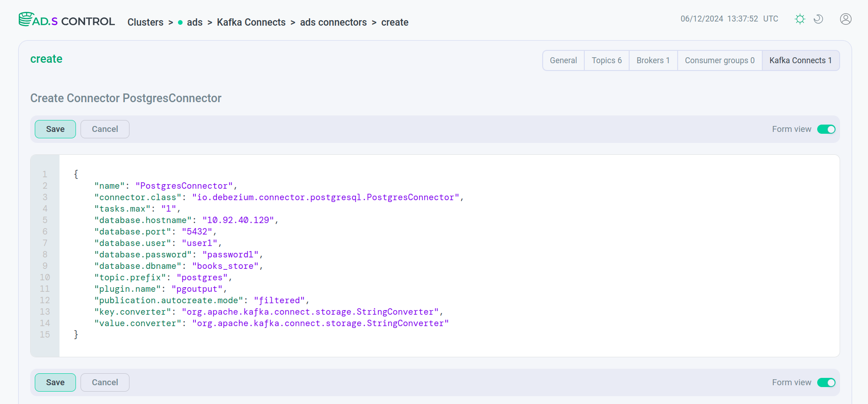This screenshot has height=404, width=868.
Task: Click the "10.92.40.129" hostname value
Action: pyautogui.click(x=238, y=220)
